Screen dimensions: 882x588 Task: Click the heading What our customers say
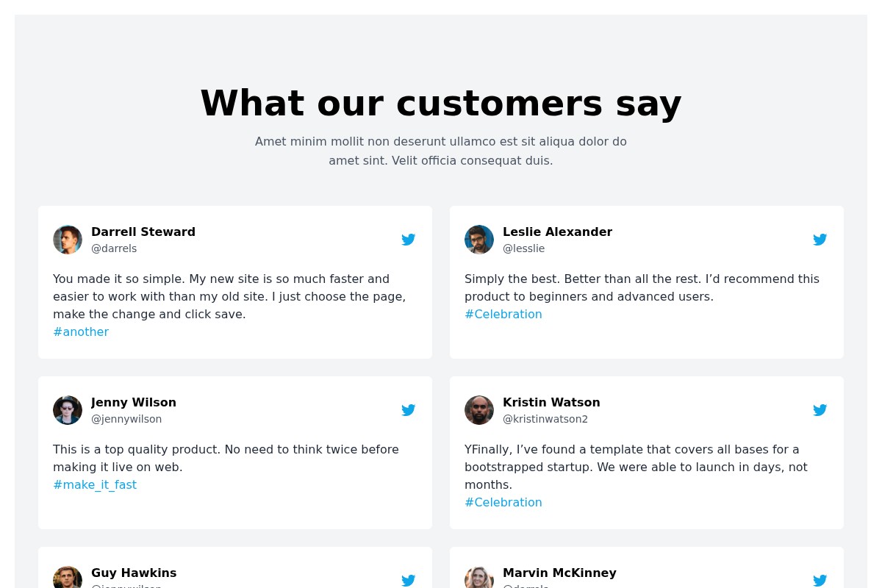click(441, 103)
